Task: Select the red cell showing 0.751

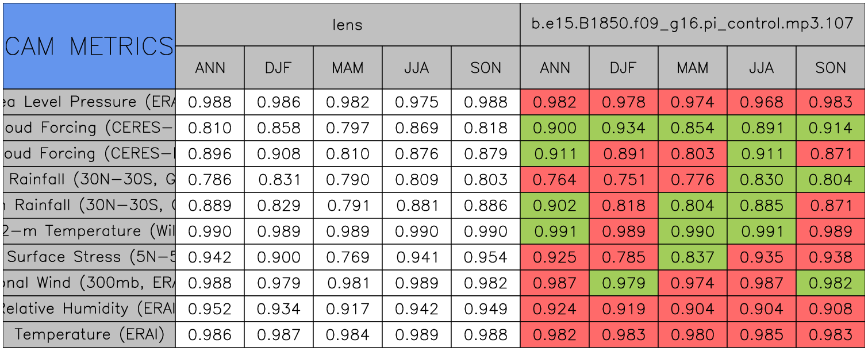Action: (624, 180)
